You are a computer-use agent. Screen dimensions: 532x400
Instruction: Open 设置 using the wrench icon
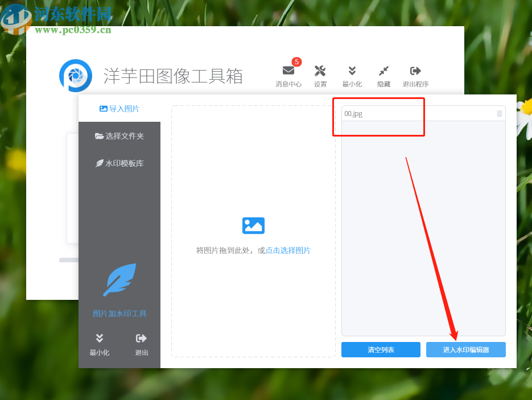pos(320,70)
